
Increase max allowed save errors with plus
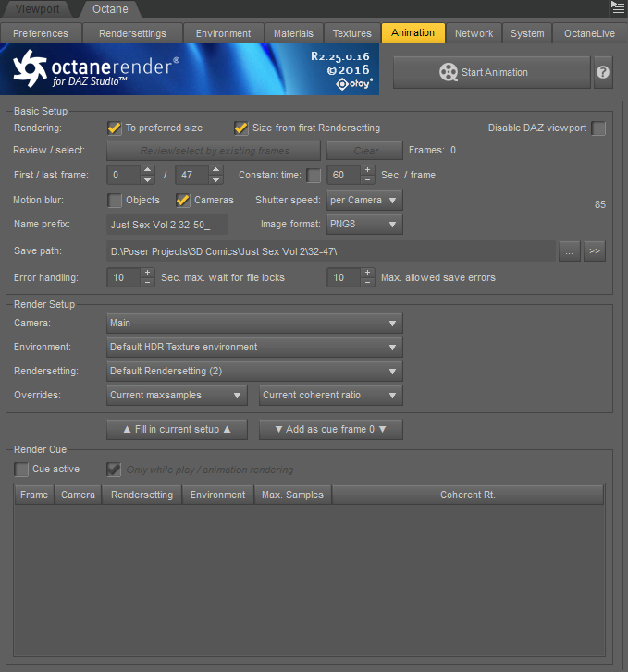(x=367, y=273)
